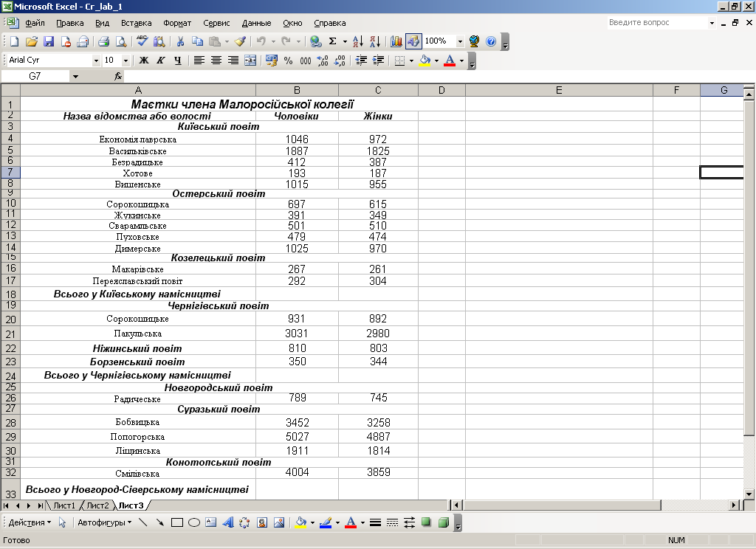Toggle right text alignment
The height and width of the screenshot is (549, 756).
[233, 61]
